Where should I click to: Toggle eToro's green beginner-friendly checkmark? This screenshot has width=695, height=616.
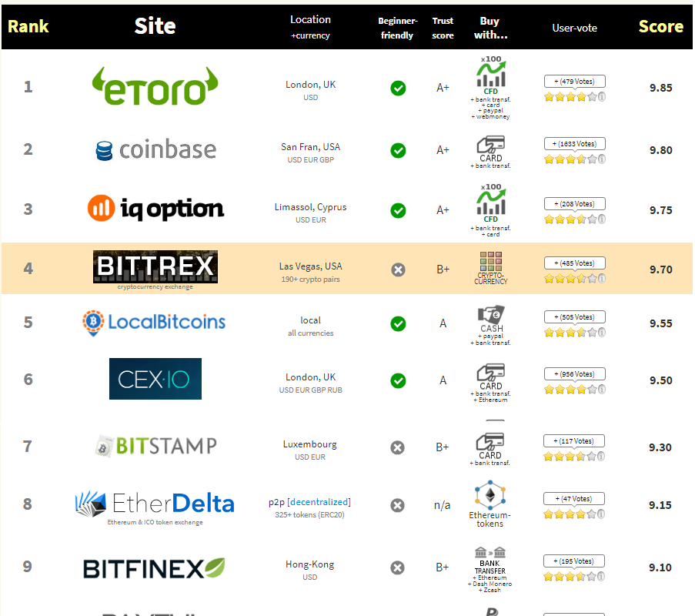point(398,88)
